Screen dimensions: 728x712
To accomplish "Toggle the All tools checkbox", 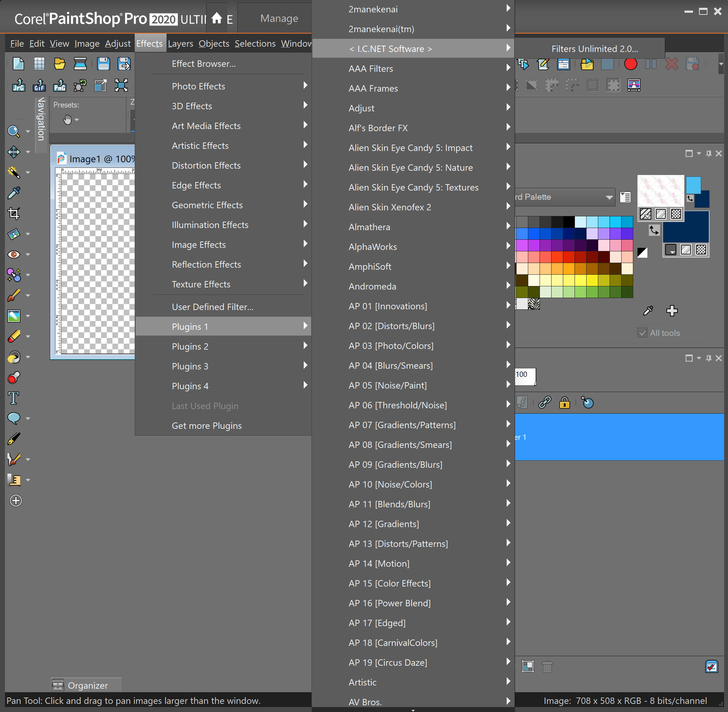I will click(x=642, y=333).
